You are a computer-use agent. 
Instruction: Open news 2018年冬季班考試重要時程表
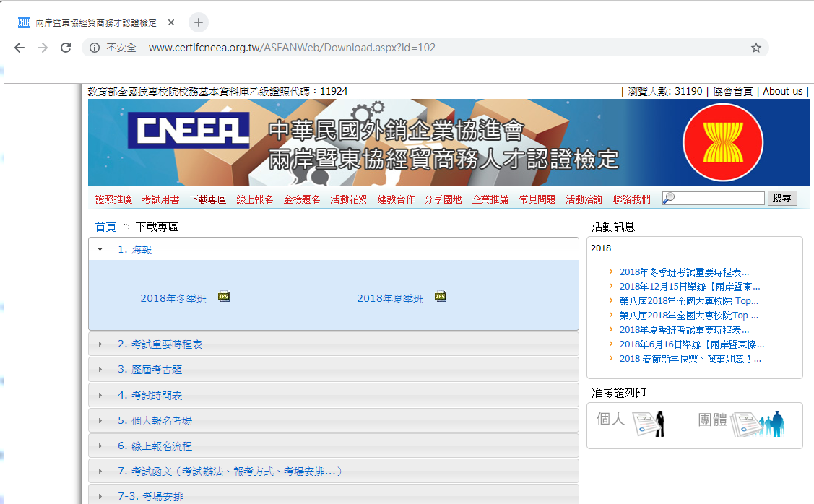(x=684, y=272)
